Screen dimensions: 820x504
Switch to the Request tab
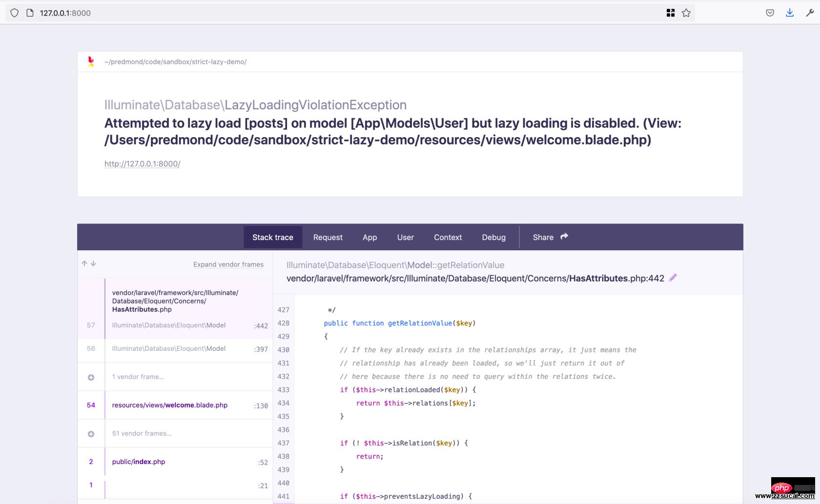point(328,237)
